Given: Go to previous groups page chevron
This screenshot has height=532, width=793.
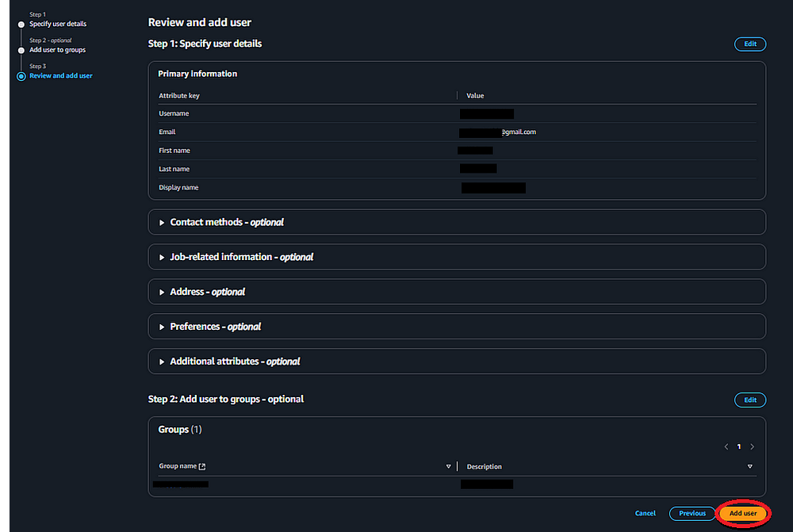Looking at the screenshot, I should (726, 447).
